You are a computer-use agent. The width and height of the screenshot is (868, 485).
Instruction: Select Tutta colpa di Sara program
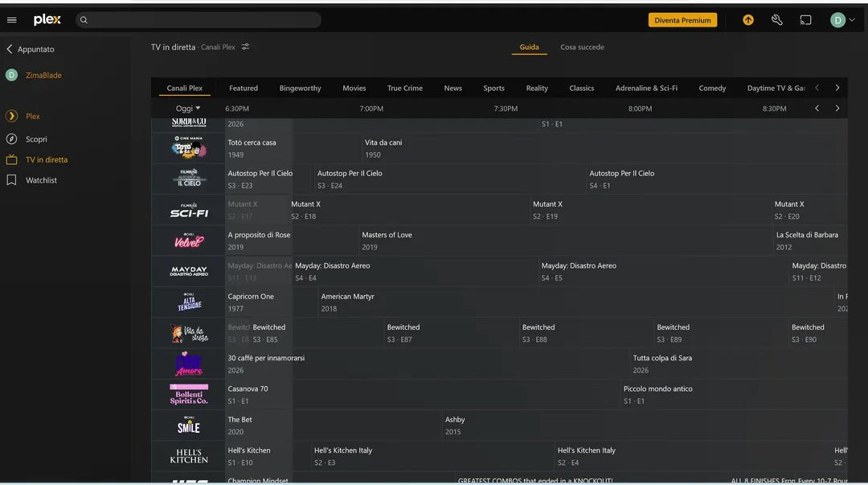coord(739,364)
